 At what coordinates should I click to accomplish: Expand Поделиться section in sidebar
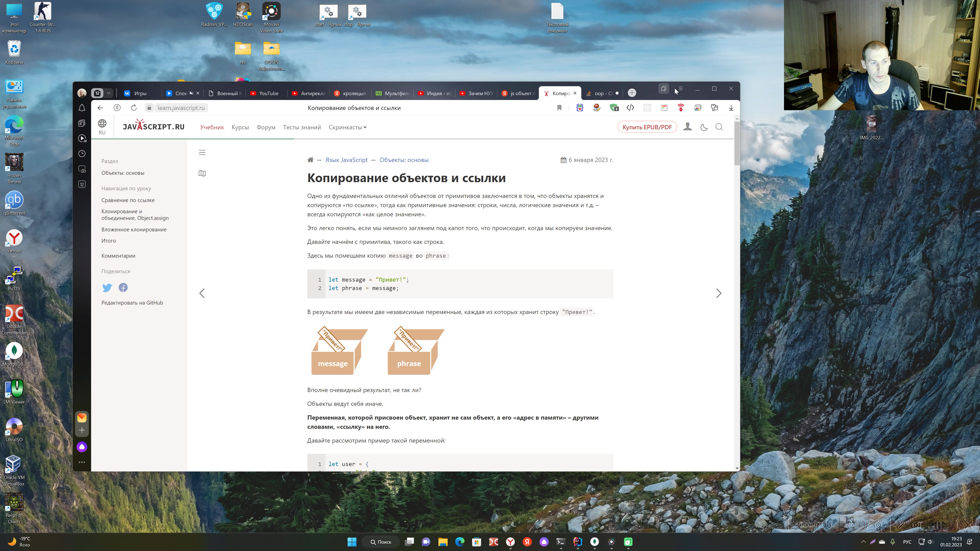[116, 271]
